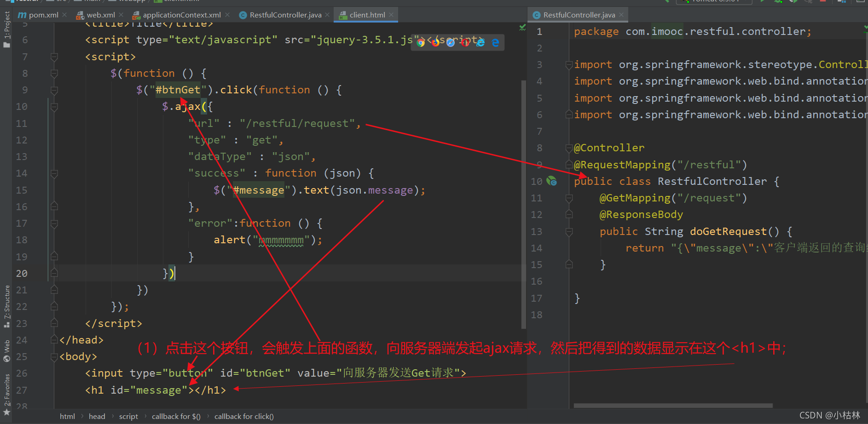Click the doGetRequest method name
868x424 pixels.
coord(729,231)
